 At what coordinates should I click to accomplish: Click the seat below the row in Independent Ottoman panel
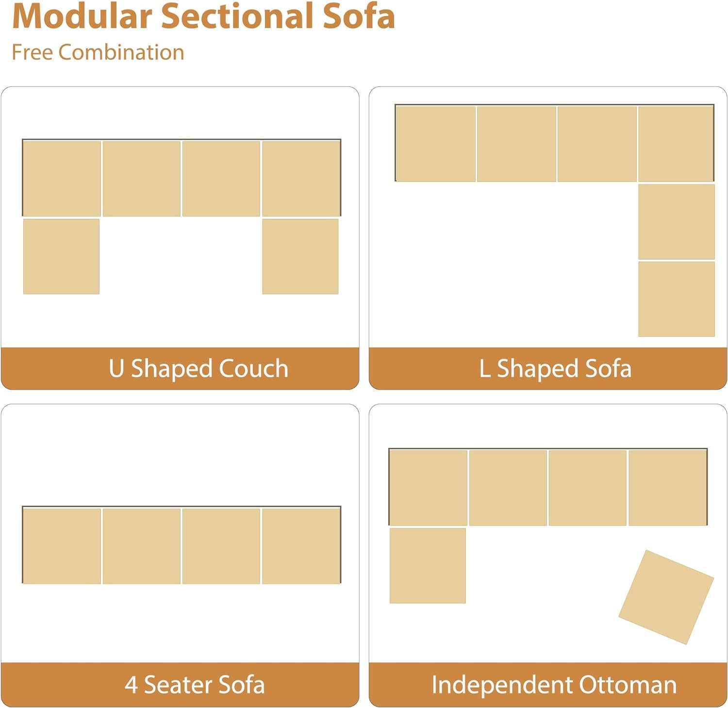coord(428,566)
